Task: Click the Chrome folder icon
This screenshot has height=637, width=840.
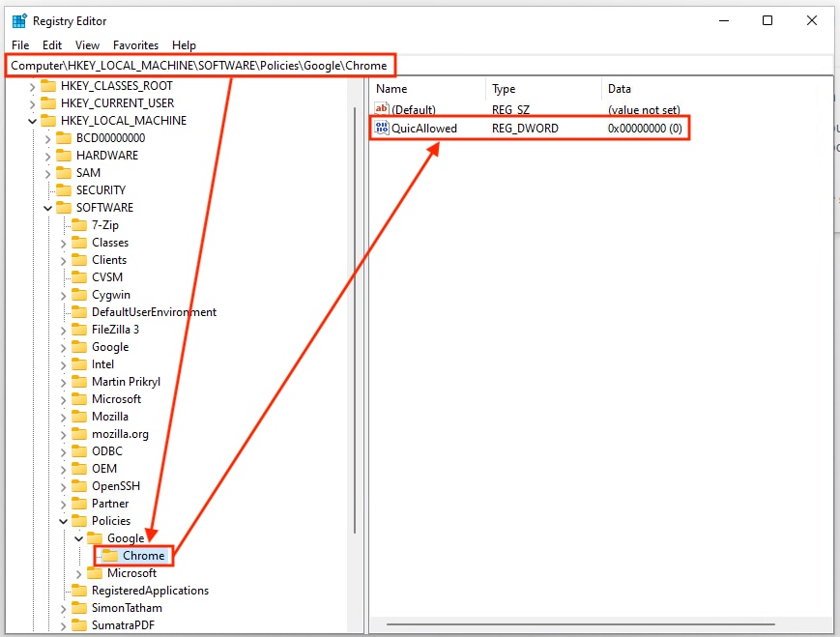Action: click(x=110, y=556)
